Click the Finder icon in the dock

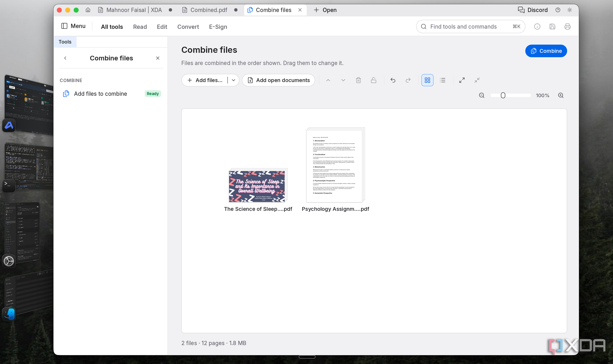pyautogui.click(x=9, y=314)
